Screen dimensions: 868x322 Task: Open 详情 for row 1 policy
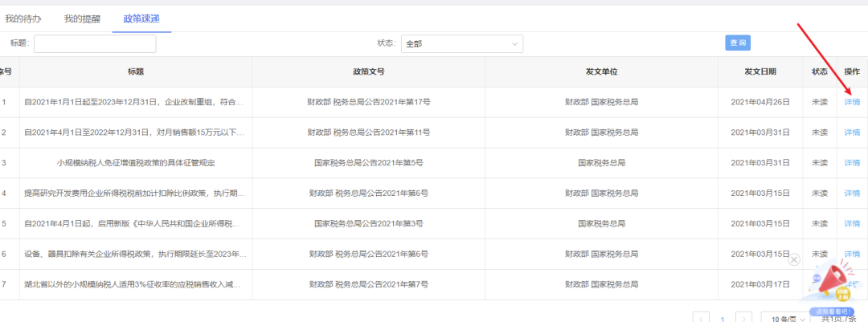click(852, 102)
